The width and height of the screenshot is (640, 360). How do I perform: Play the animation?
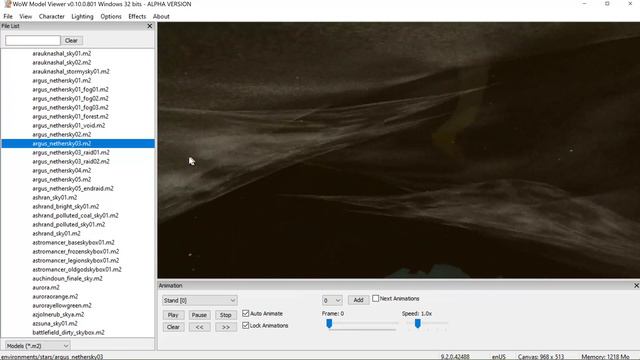pyautogui.click(x=173, y=315)
